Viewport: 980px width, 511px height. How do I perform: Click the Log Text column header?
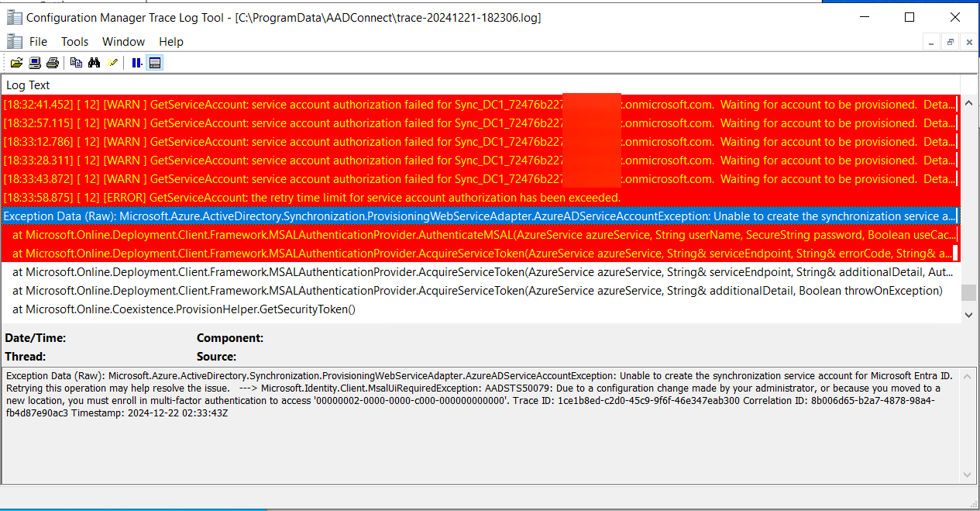[29, 85]
